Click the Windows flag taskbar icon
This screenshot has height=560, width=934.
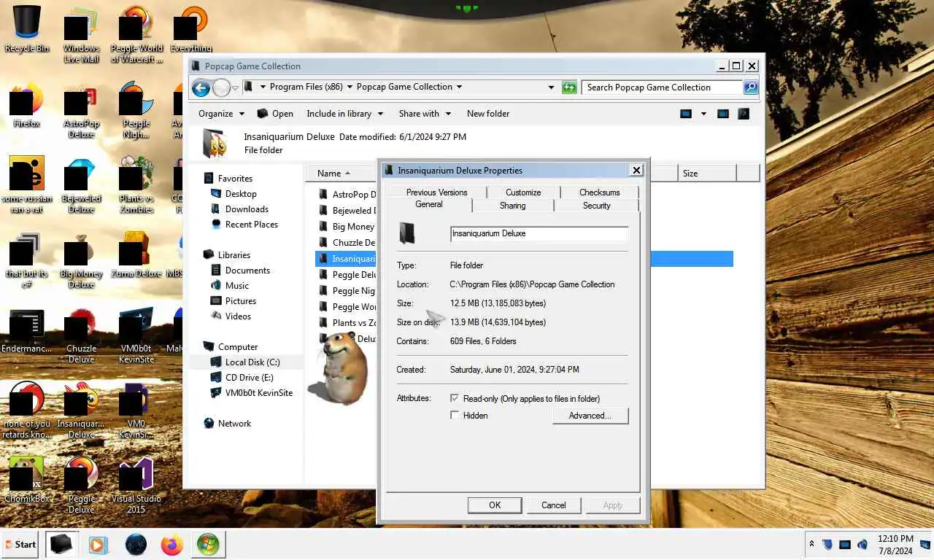[x=208, y=545]
